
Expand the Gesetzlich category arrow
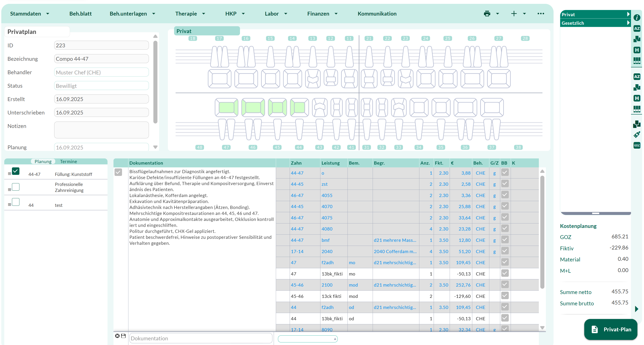tap(628, 23)
